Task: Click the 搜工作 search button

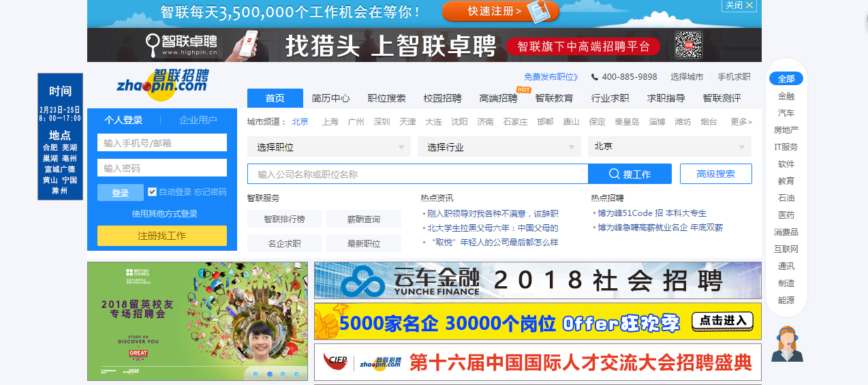Action: tap(630, 174)
